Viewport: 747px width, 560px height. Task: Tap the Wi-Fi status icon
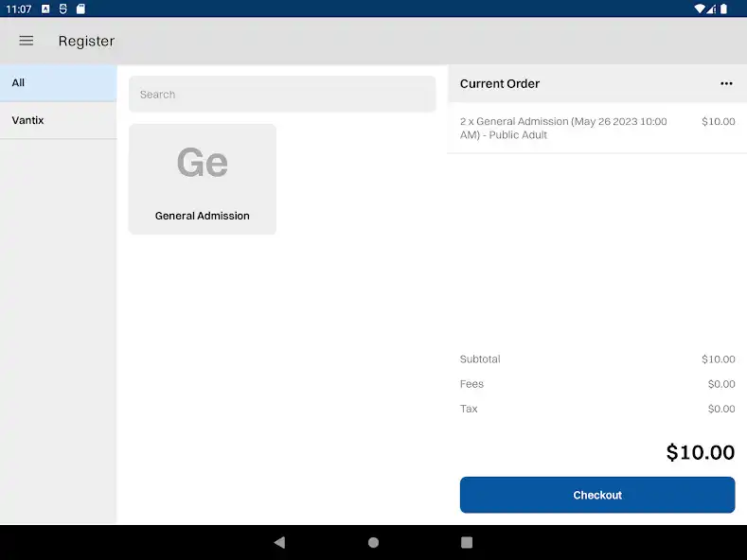(x=700, y=9)
